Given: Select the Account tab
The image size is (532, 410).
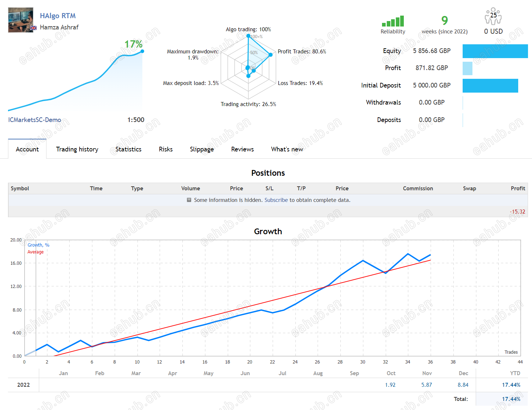Looking at the screenshot, I should 27,149.
